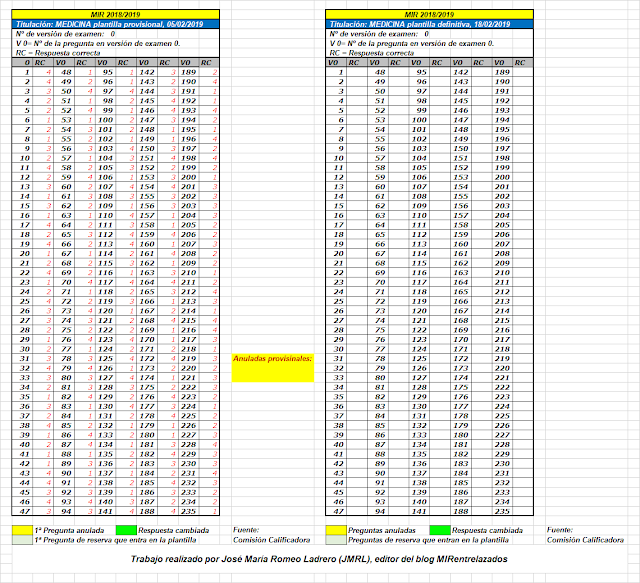The width and height of the screenshot is (640, 583).
Task: Select question 33 cell in definitiva table
Action: 336,378
